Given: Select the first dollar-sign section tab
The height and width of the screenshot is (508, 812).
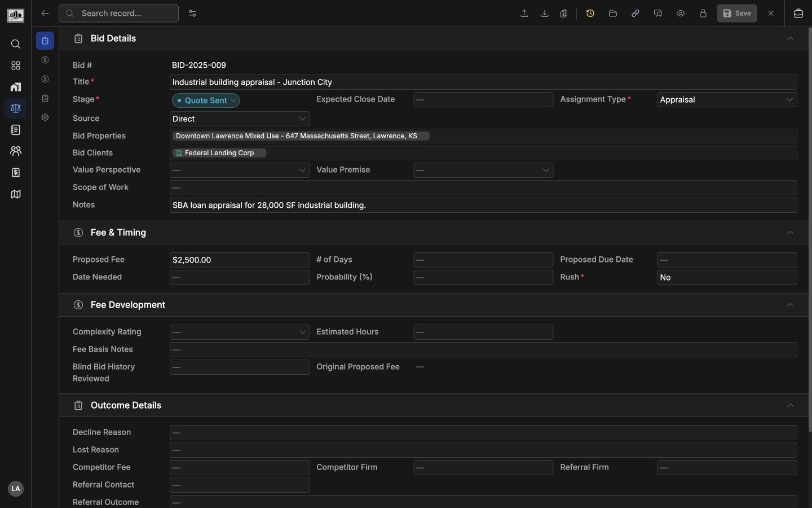Looking at the screenshot, I should 45,60.
